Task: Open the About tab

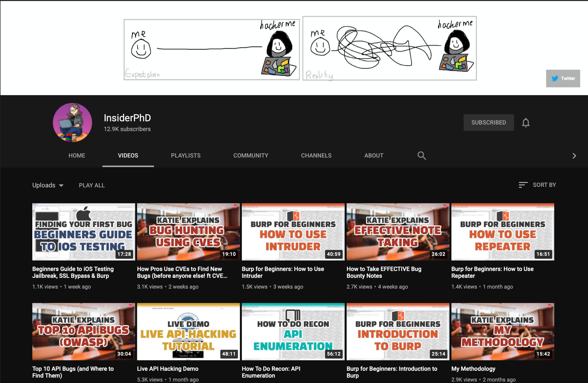Action: [374, 155]
